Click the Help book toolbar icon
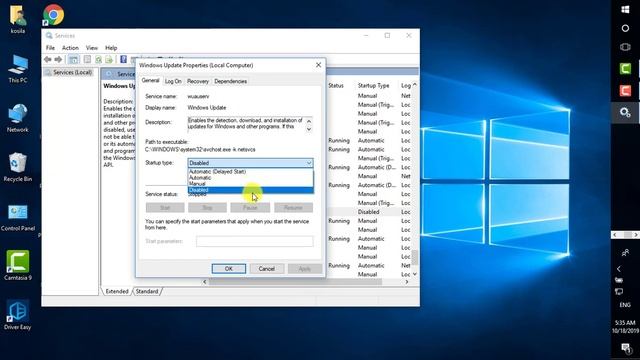Viewport: 640px width, 360px height. pyautogui.click(x=123, y=60)
